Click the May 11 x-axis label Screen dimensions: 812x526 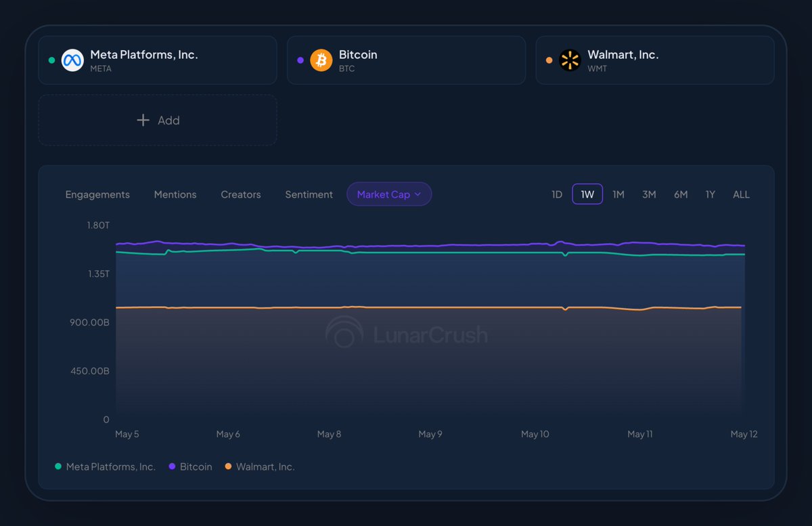tap(640, 434)
